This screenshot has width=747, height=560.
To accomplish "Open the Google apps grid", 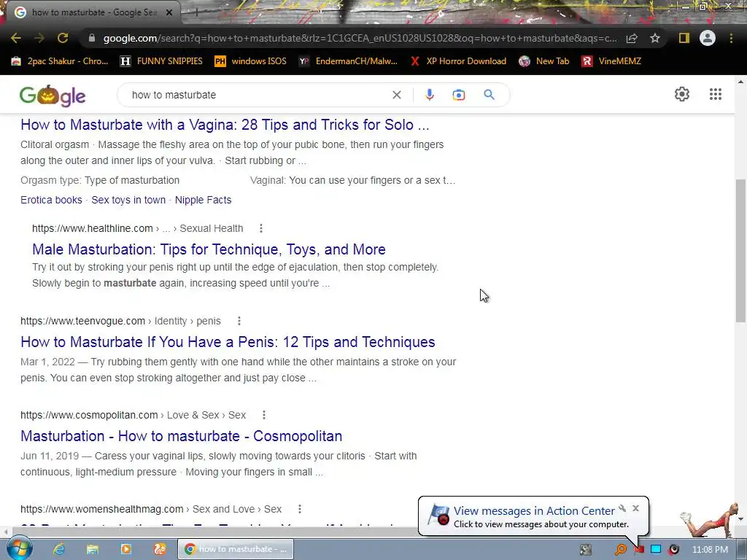I will (x=716, y=94).
